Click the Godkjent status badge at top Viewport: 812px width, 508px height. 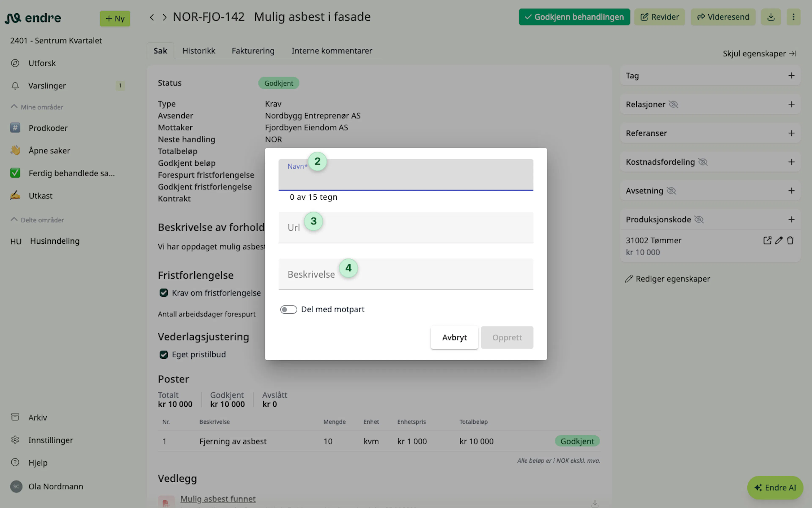click(x=278, y=83)
